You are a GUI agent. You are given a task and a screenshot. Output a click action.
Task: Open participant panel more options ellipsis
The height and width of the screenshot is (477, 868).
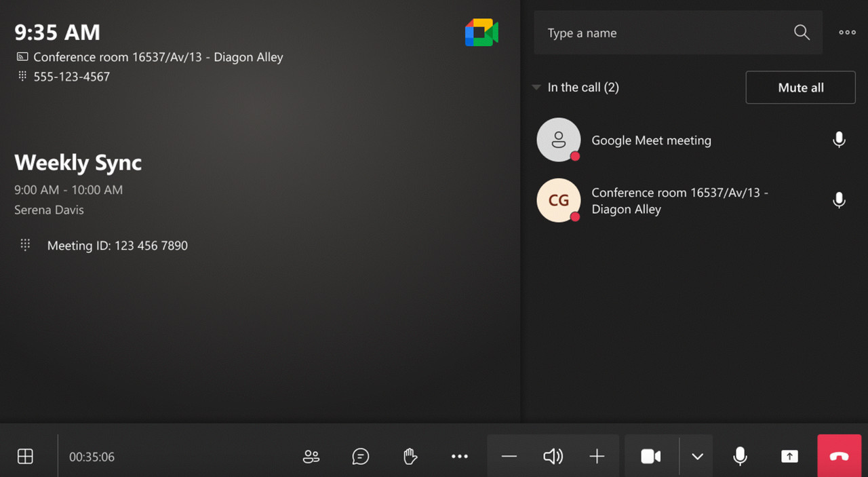[847, 33]
